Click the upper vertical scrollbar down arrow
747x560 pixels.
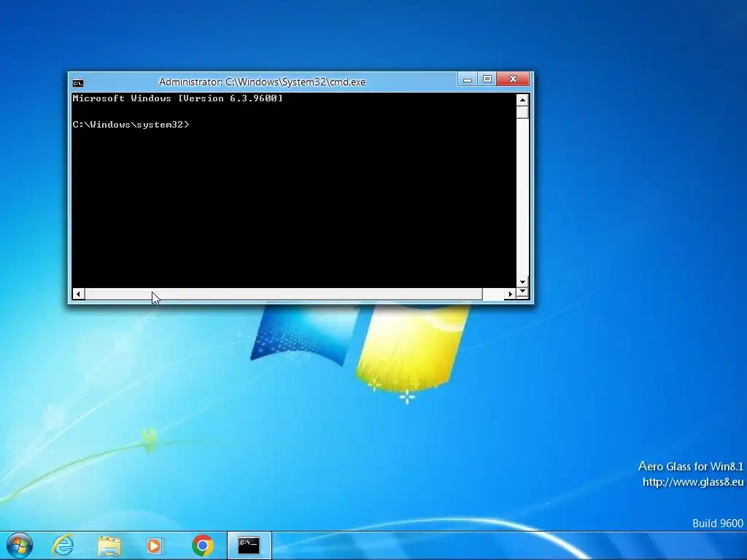pos(522,282)
